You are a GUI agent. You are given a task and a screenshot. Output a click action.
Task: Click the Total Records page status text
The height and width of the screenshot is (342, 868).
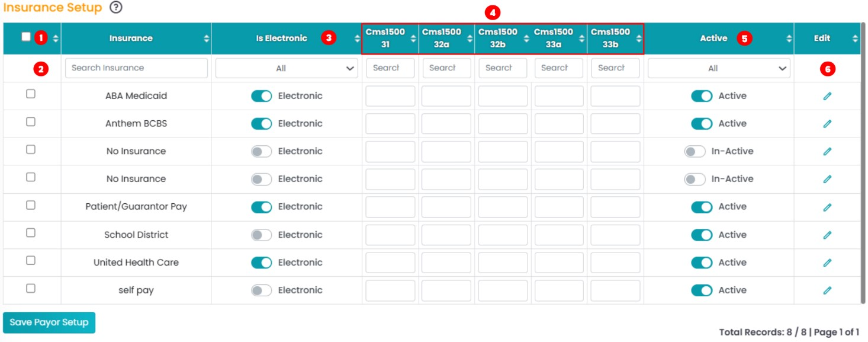tap(789, 333)
